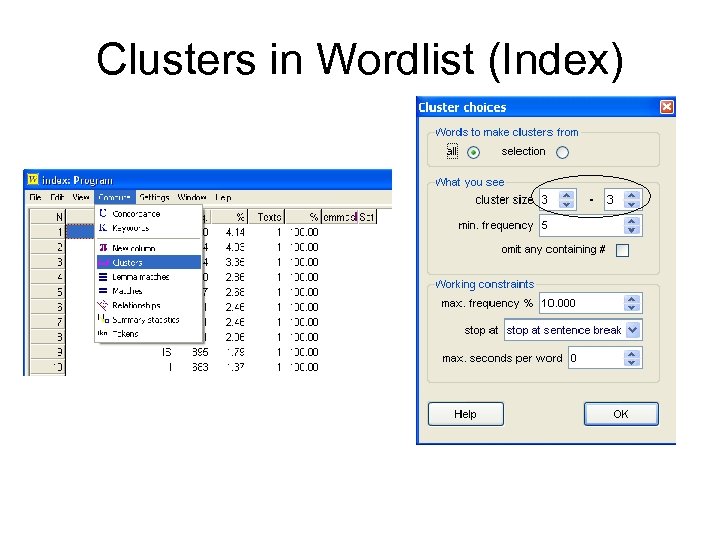
Task: Select the 'selection' radio button
Action: [x=562, y=152]
